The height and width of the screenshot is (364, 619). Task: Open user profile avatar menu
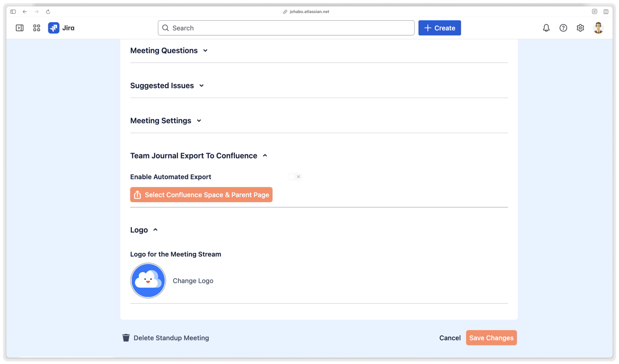[x=598, y=28]
